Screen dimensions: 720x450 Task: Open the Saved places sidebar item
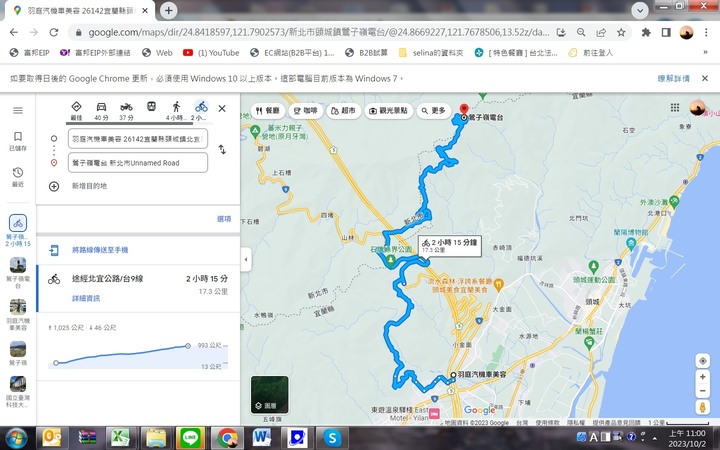click(18, 141)
